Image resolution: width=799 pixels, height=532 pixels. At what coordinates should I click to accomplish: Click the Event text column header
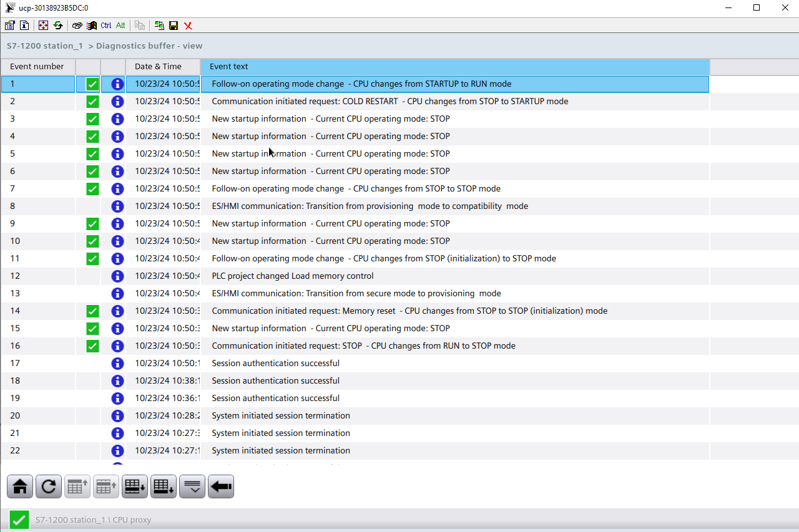coord(455,67)
